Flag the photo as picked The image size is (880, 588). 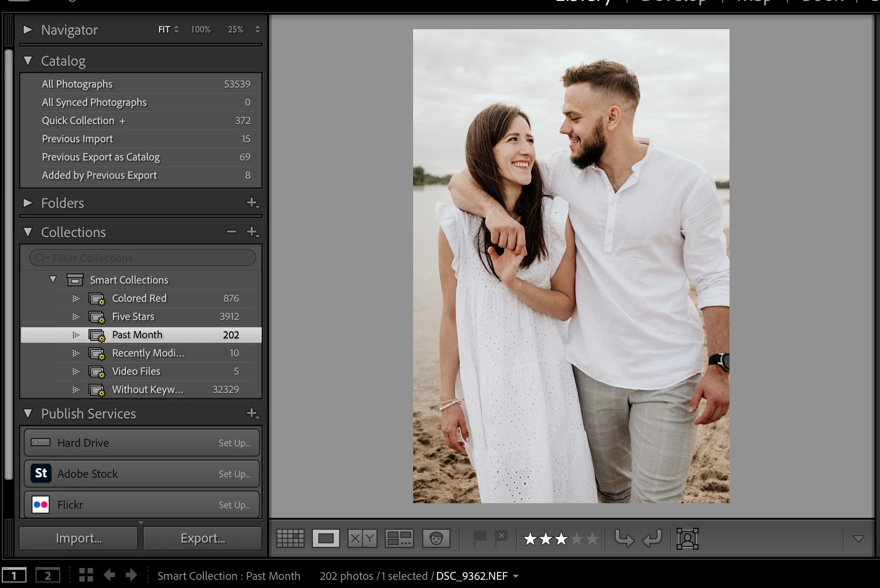[480, 538]
